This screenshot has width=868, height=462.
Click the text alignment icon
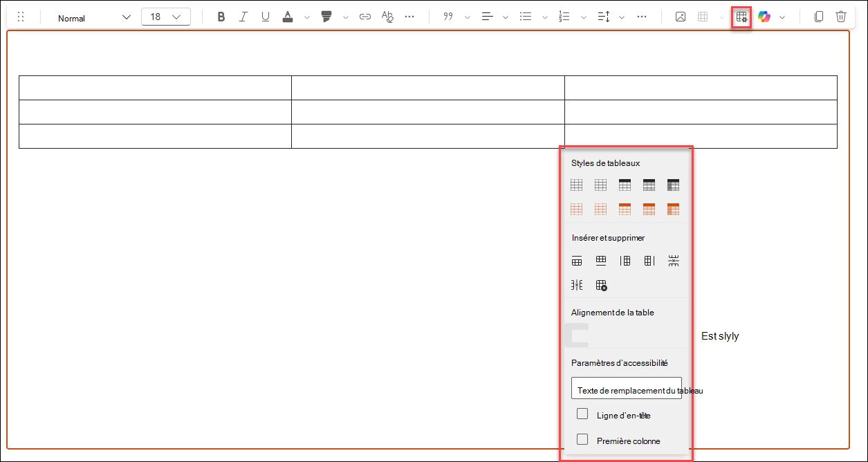[x=487, y=17]
